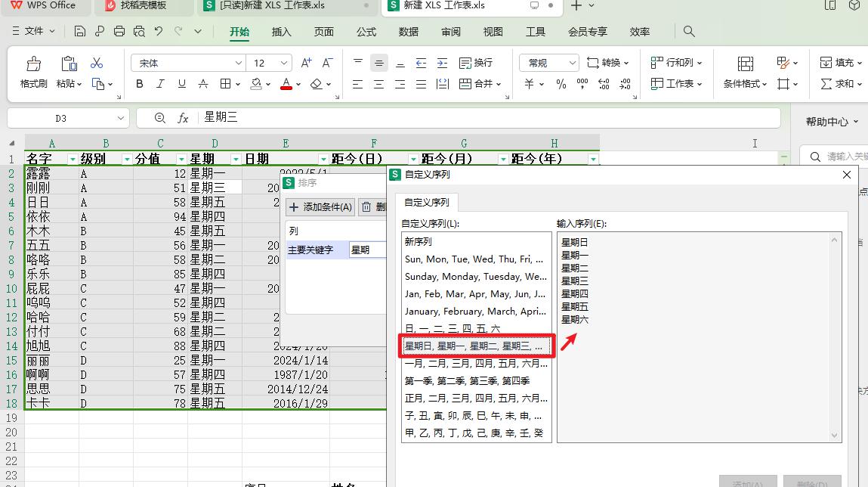The image size is (868, 487).
Task: Apply the fill color bucket
Action: coord(256,84)
